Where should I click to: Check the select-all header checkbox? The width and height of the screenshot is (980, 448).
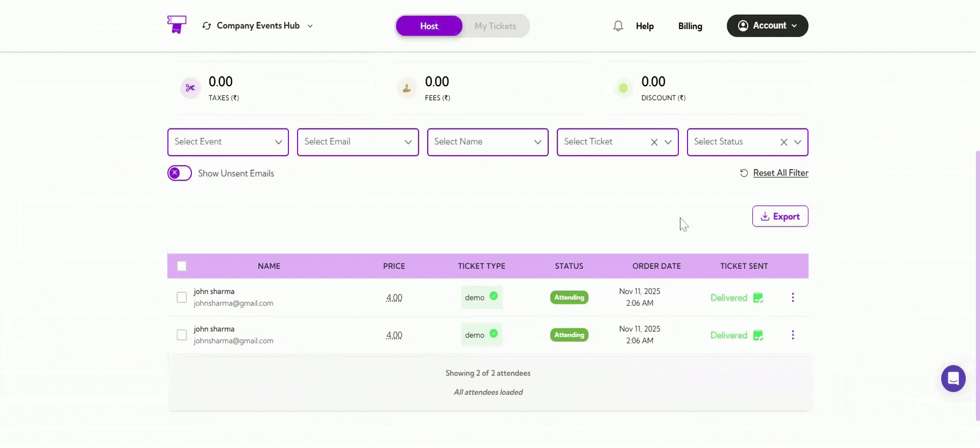tap(182, 266)
